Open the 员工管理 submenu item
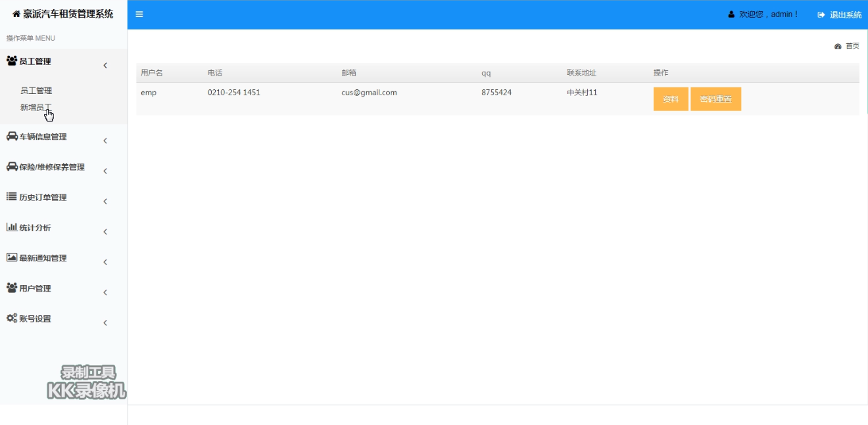The height and width of the screenshot is (425, 868). pyautogui.click(x=36, y=91)
